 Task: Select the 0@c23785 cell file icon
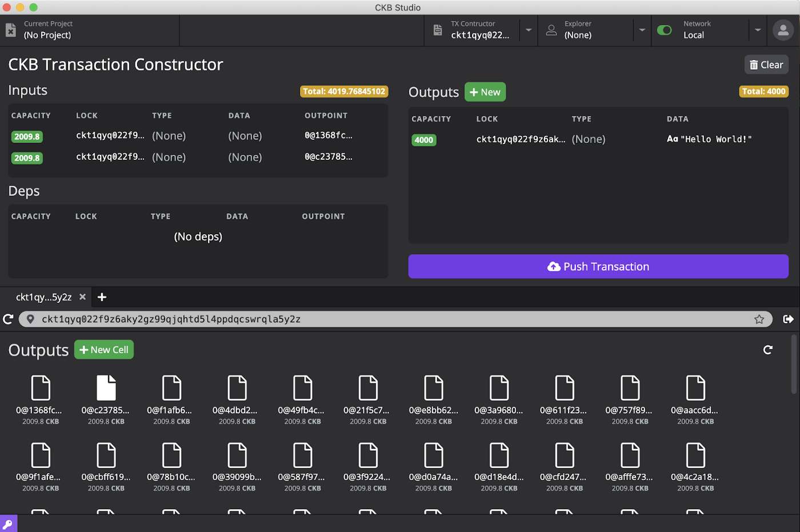(106, 388)
